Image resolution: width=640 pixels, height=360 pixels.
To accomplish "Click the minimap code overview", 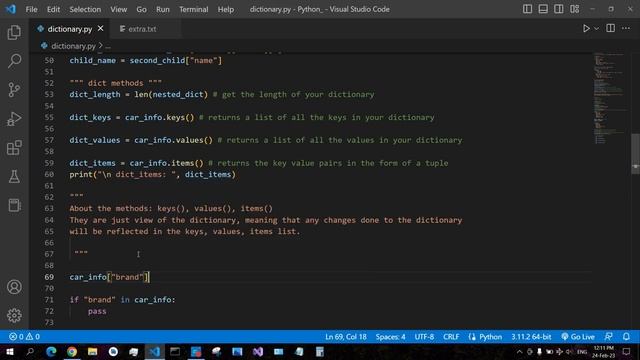I will (609, 98).
